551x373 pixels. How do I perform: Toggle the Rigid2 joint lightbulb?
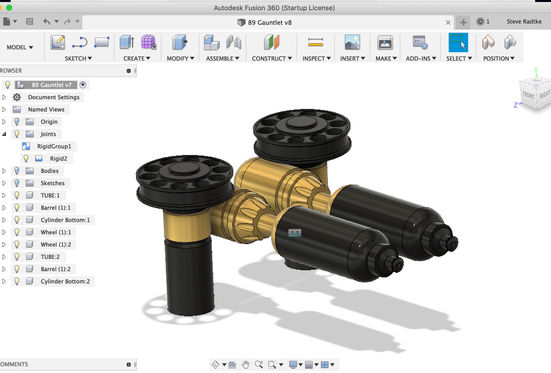26,159
